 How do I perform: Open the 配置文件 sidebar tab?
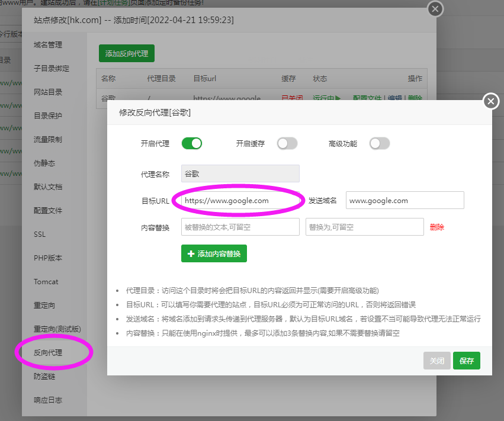pos(48,211)
